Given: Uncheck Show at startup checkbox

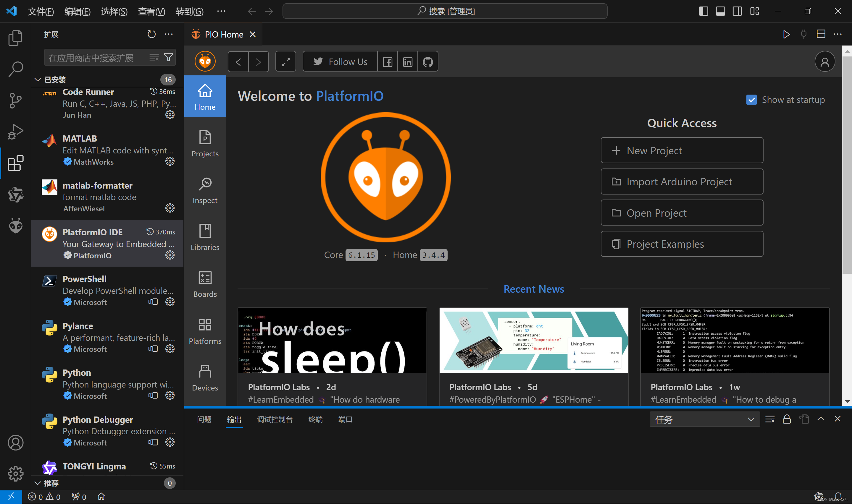Looking at the screenshot, I should click(x=751, y=100).
